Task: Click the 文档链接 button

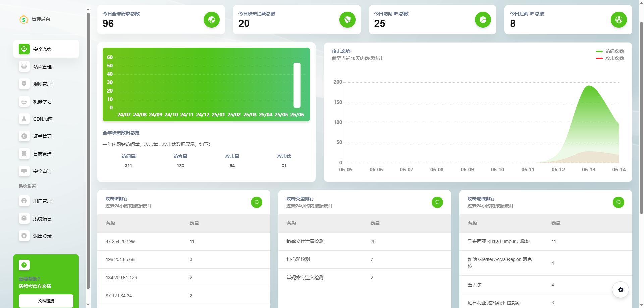Action: point(46,301)
